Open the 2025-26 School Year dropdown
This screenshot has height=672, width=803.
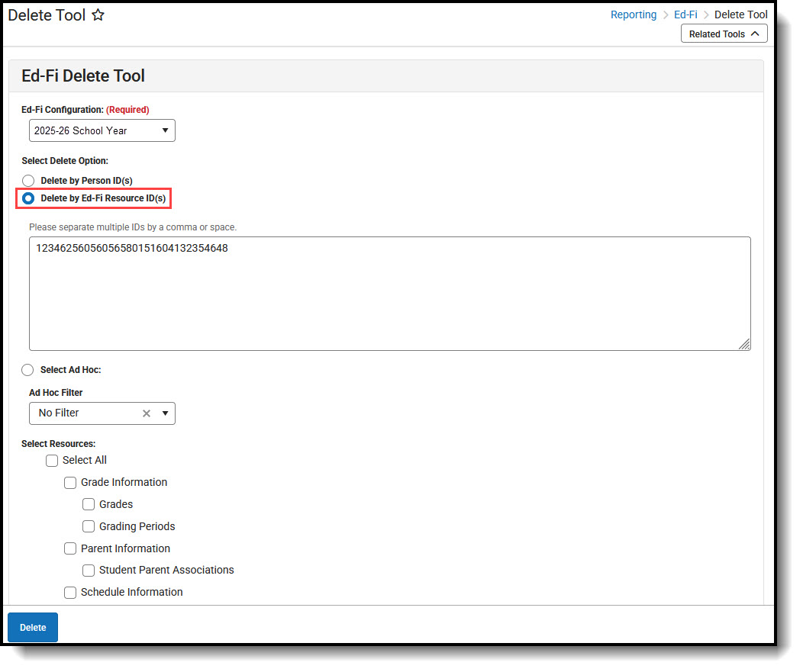(102, 130)
